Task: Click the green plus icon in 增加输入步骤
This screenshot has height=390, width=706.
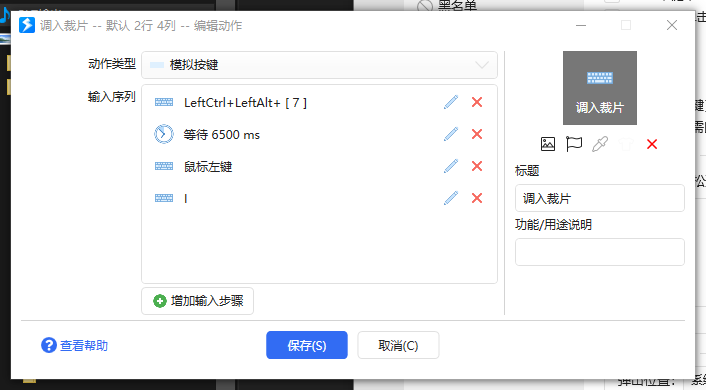Action: click(x=160, y=301)
